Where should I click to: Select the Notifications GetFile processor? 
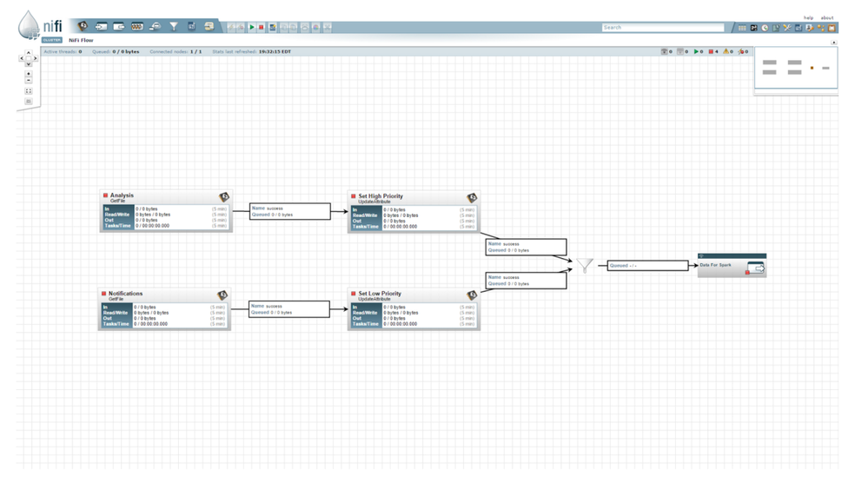pyautogui.click(x=164, y=308)
